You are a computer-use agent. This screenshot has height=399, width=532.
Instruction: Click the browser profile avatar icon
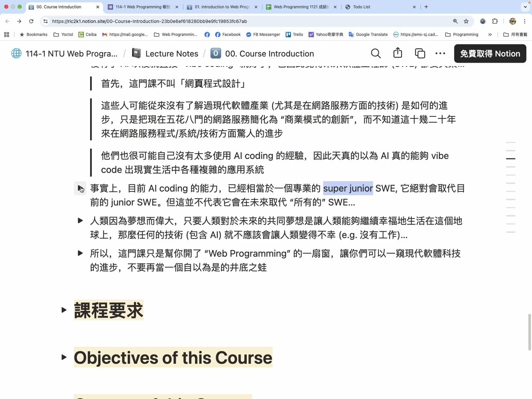point(513,21)
